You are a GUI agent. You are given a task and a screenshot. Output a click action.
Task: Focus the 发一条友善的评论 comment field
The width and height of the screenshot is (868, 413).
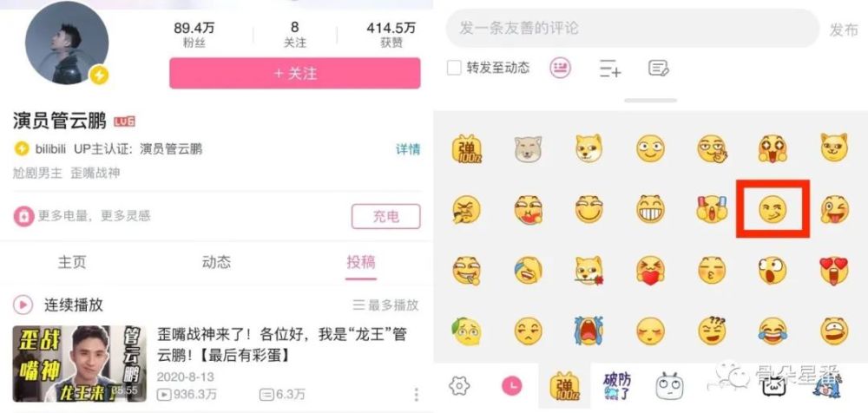pyautogui.click(x=632, y=28)
